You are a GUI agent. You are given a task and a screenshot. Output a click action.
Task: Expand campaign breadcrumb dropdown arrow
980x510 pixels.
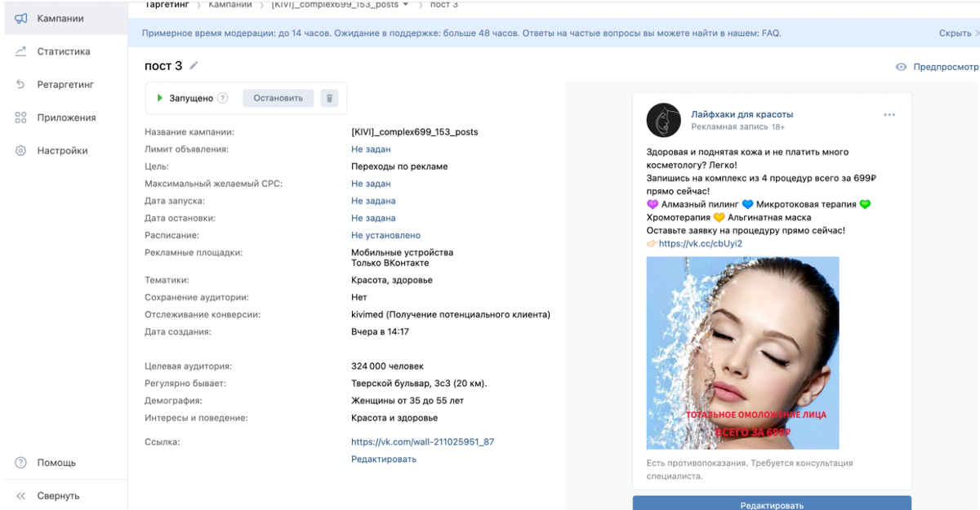[x=406, y=5]
